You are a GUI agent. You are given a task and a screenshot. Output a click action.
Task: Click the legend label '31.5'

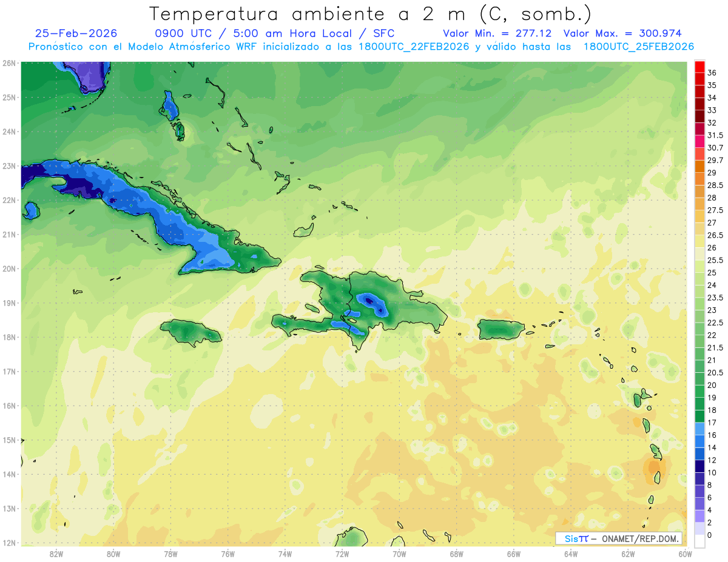coord(715,135)
